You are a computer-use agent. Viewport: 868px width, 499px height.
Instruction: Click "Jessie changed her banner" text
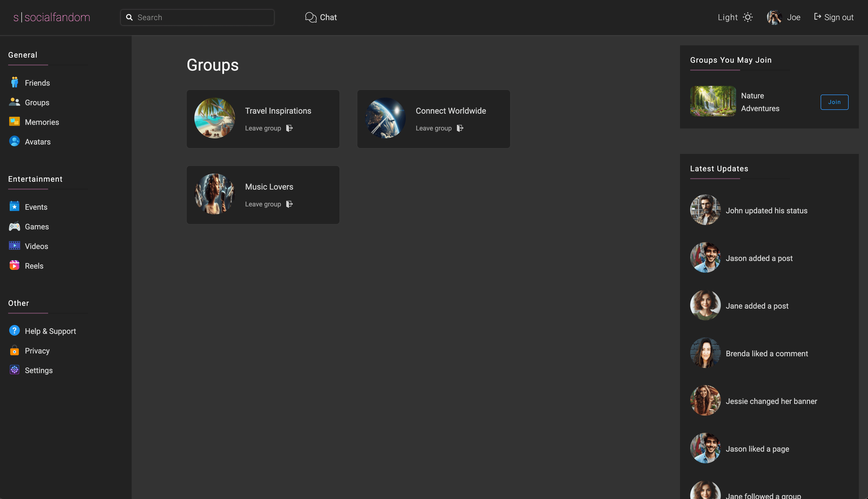click(x=771, y=401)
